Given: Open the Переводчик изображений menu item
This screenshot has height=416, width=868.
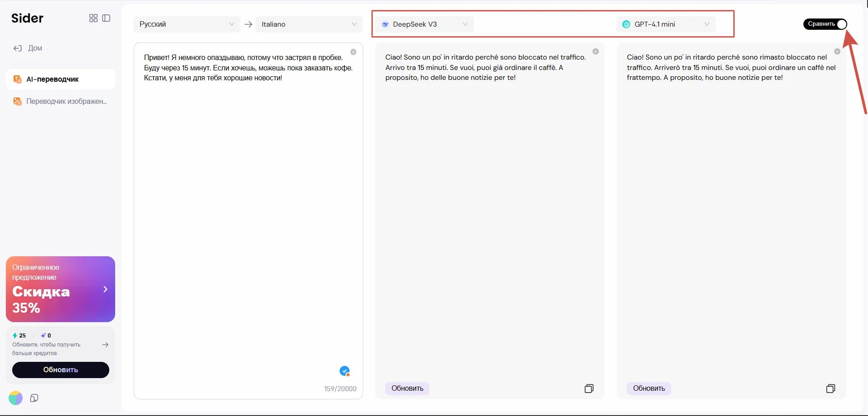Looking at the screenshot, I should [x=61, y=102].
